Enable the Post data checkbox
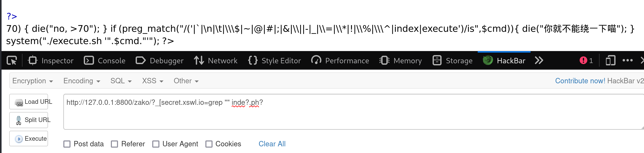This screenshot has width=644, height=153. click(x=67, y=144)
